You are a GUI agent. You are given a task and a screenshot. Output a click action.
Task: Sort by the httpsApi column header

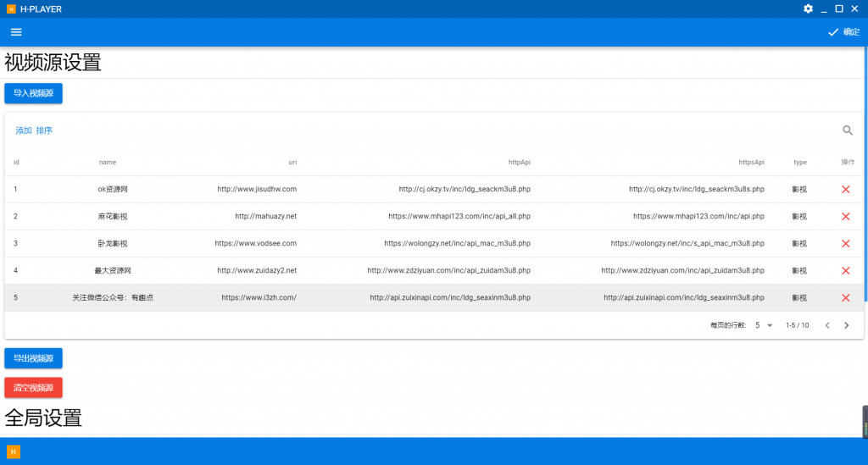[751, 162]
